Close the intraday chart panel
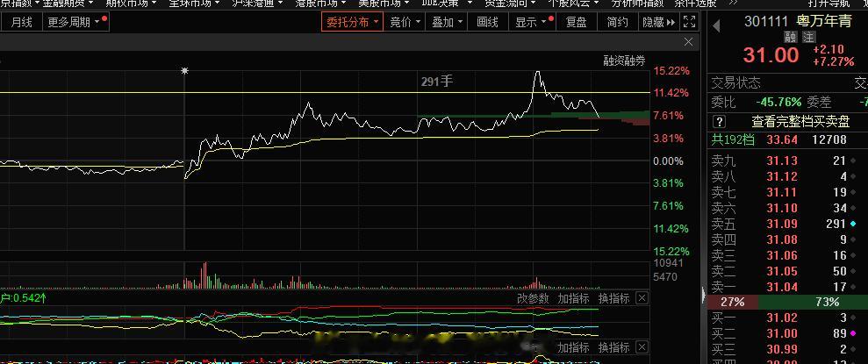 pyautogui.click(x=689, y=42)
